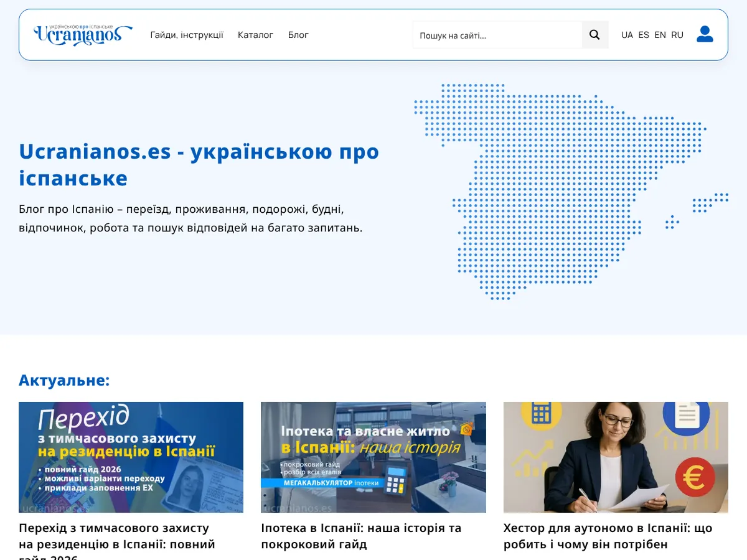The height and width of the screenshot is (560, 747).
Task: Open the Каталог menu item
Action: 256,35
